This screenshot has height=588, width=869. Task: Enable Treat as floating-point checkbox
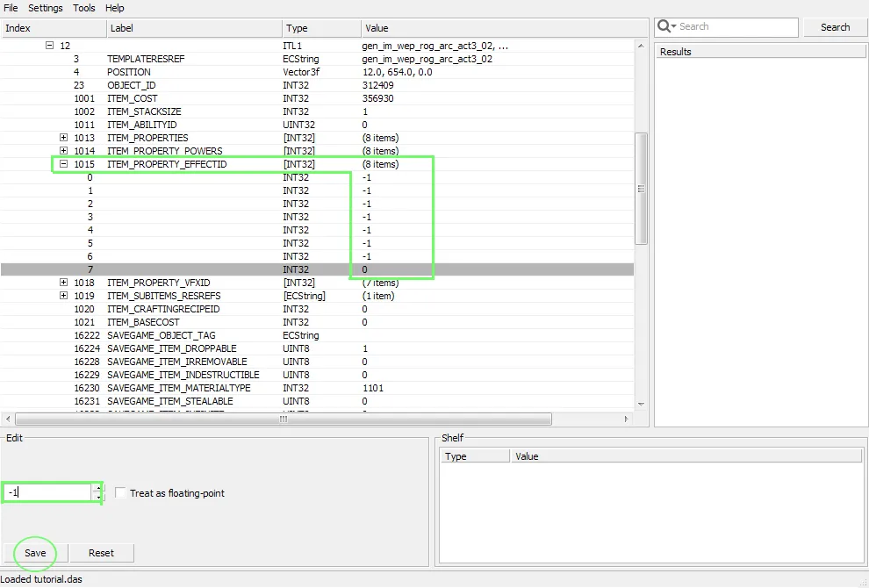pos(120,493)
